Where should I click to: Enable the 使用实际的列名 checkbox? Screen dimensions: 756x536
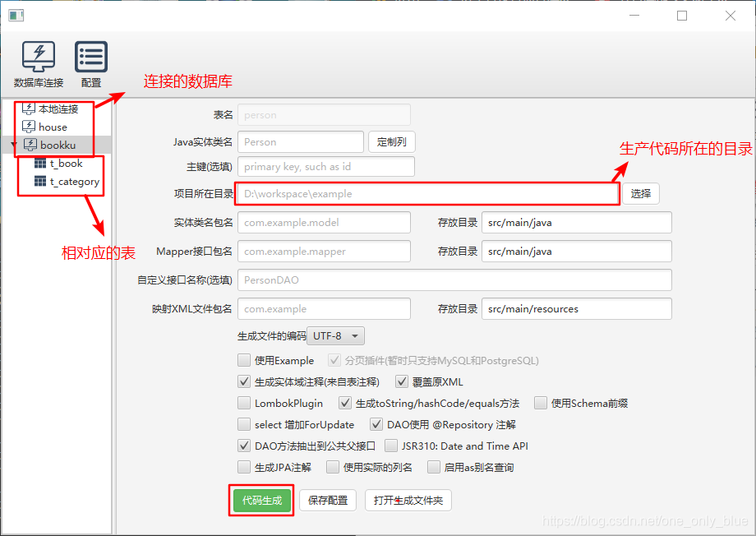click(333, 467)
